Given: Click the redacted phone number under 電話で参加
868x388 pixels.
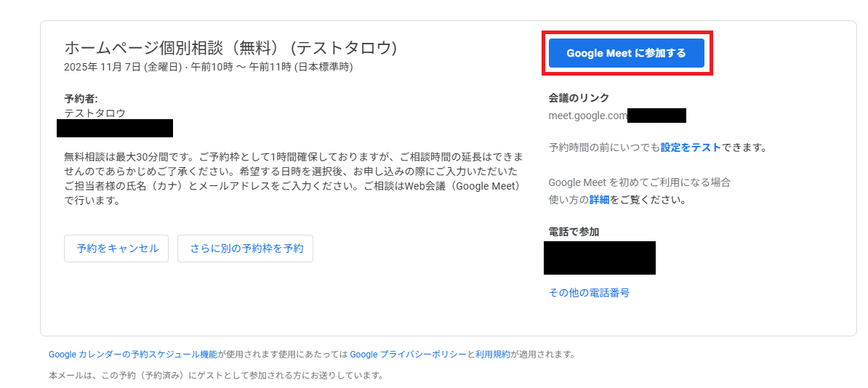Looking at the screenshot, I should click(x=599, y=258).
